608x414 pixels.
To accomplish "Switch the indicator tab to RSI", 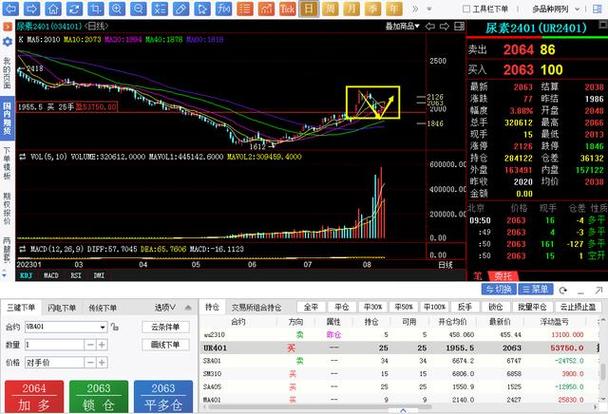I will [76, 275].
